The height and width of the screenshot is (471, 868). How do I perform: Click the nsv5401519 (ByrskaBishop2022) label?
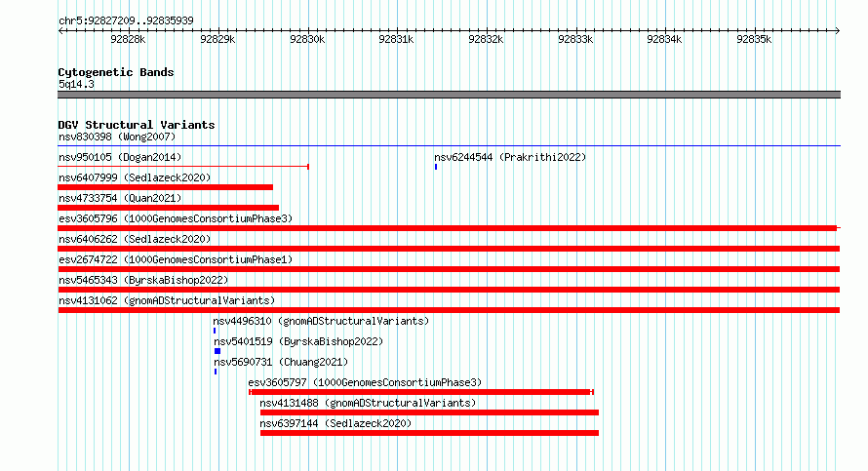[x=298, y=341]
